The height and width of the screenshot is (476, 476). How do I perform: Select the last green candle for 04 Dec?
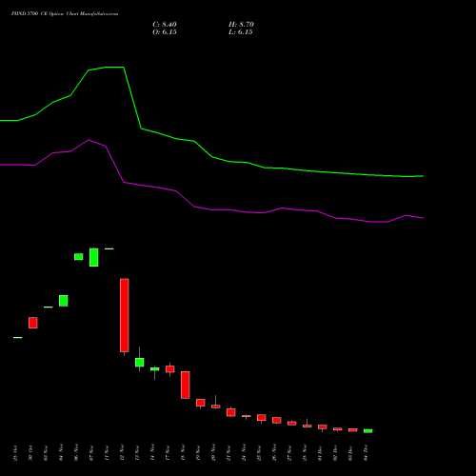coord(368,431)
